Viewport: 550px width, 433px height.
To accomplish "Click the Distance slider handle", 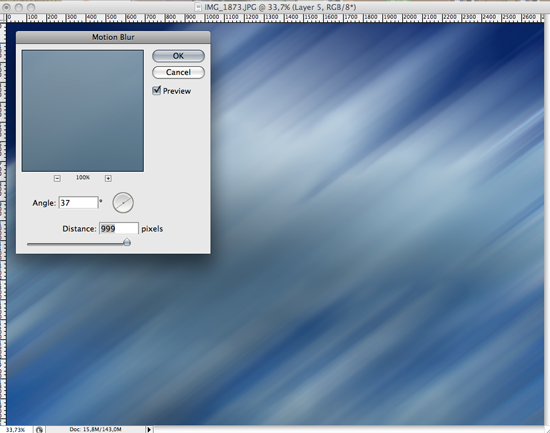I will coord(127,242).
